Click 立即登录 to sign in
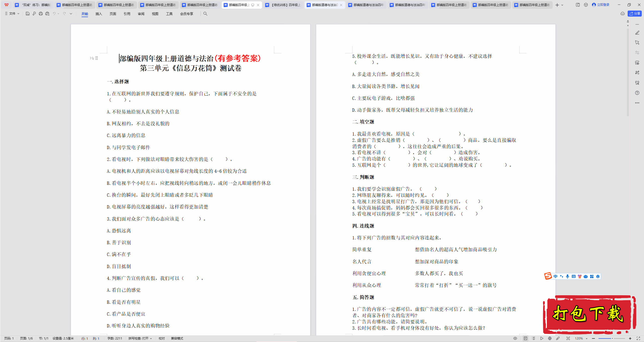 (601, 5)
